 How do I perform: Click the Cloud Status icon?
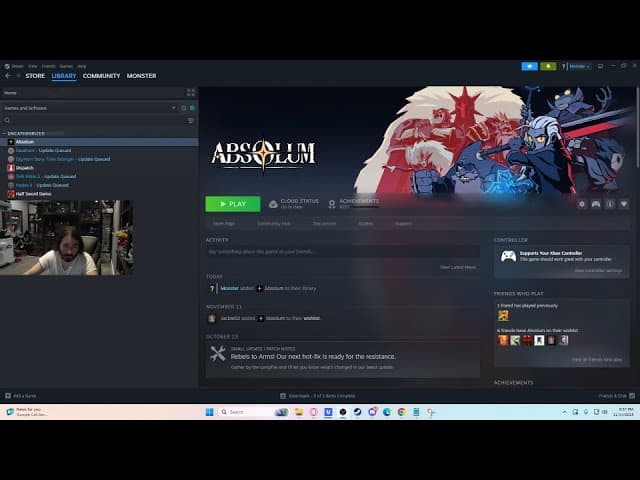273,203
